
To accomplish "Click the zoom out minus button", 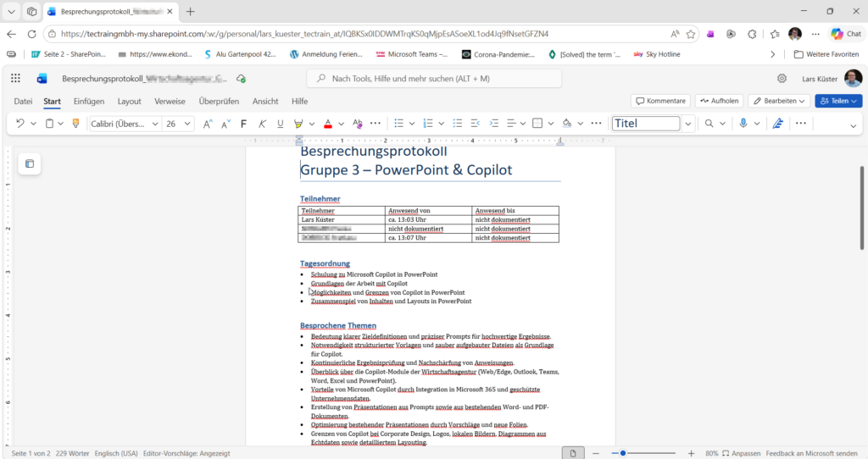I will (596, 453).
